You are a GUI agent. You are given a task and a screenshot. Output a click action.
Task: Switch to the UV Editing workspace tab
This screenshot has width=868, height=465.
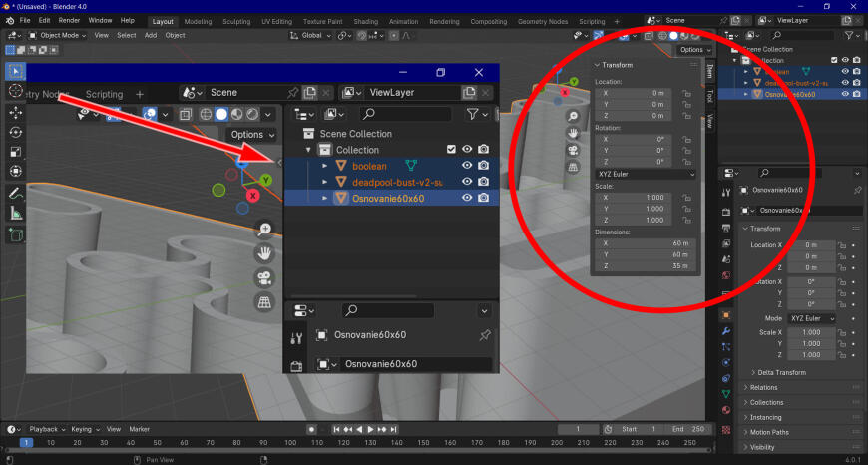tap(276, 22)
